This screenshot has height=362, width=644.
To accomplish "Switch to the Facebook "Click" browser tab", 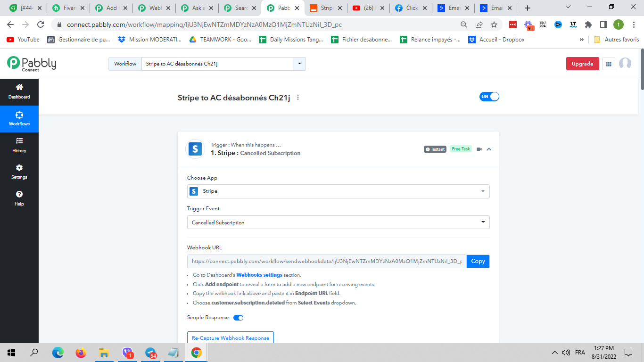I will click(411, 8).
